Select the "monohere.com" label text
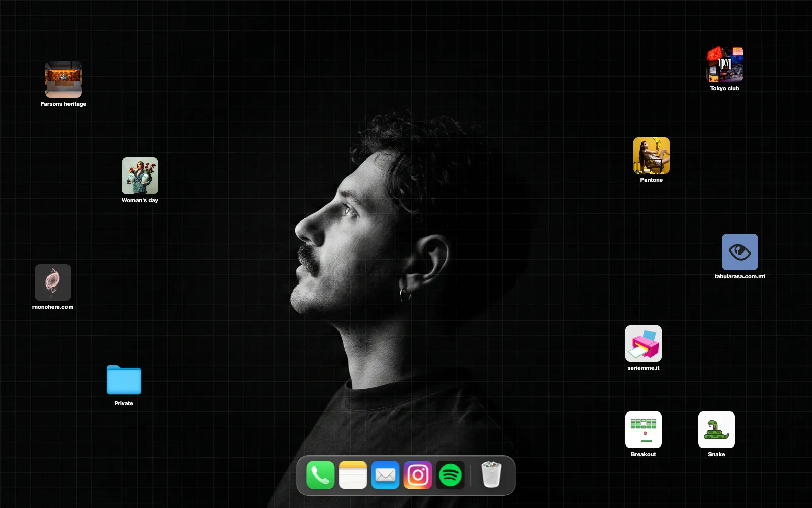 pyautogui.click(x=53, y=307)
